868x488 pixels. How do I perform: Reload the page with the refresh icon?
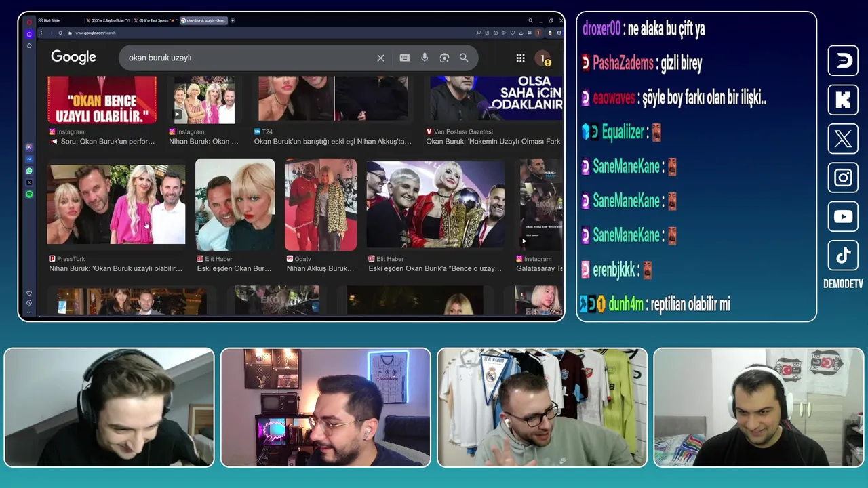(60, 33)
